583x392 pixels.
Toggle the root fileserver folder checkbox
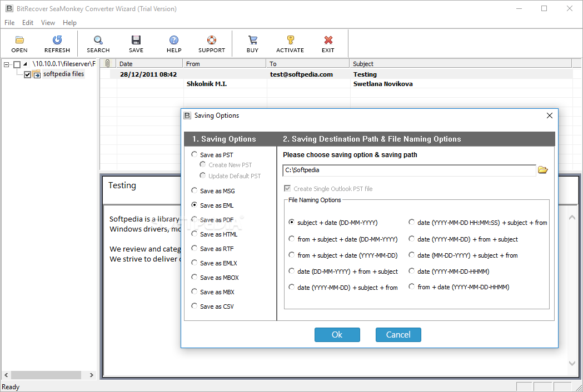pyautogui.click(x=17, y=64)
